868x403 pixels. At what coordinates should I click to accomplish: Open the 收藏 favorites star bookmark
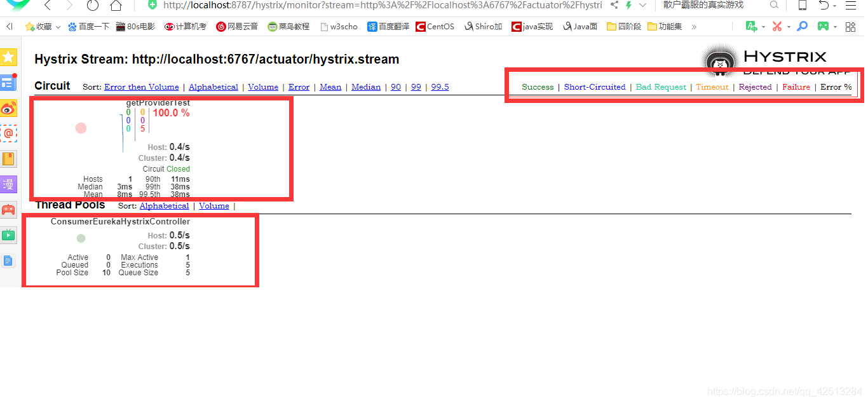(38, 27)
